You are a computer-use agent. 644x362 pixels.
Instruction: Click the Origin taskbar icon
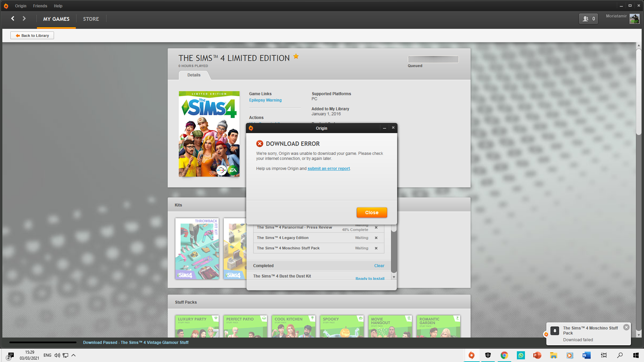pyautogui.click(x=472, y=355)
